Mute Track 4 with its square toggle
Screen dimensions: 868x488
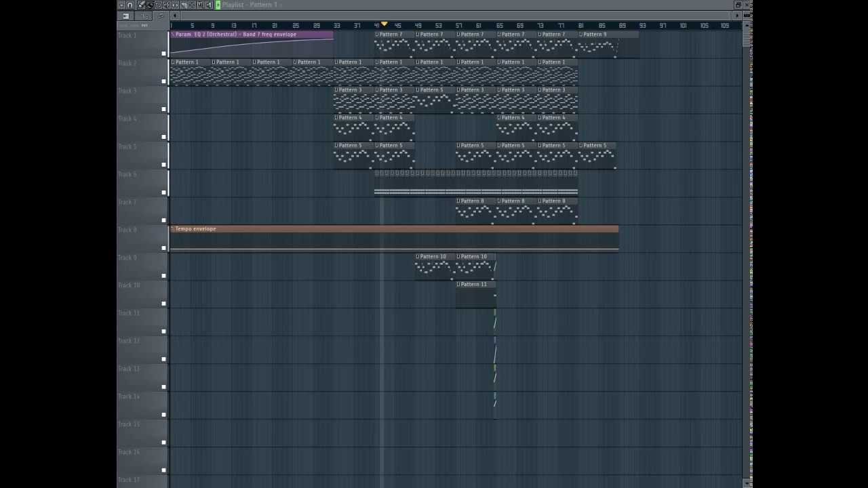pos(163,137)
